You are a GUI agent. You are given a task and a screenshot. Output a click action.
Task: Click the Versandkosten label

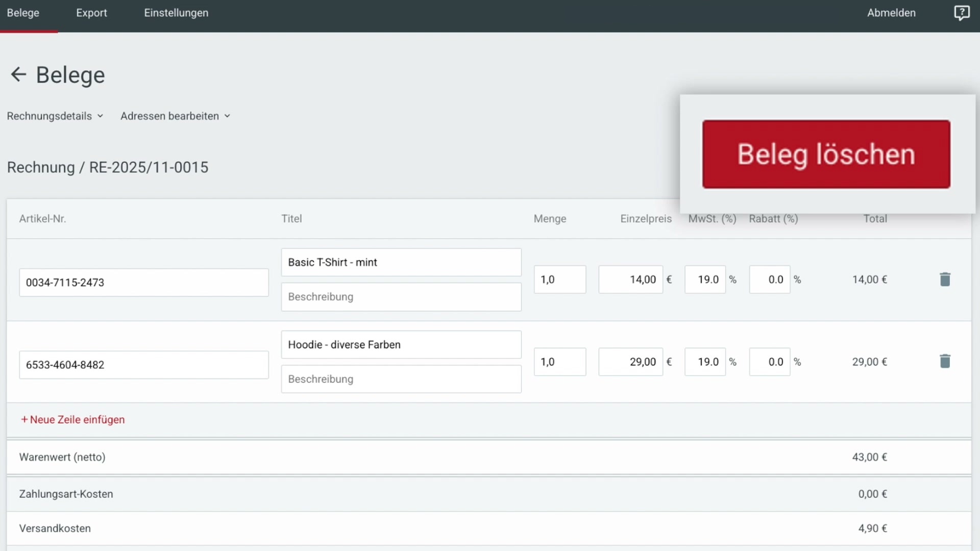click(55, 529)
